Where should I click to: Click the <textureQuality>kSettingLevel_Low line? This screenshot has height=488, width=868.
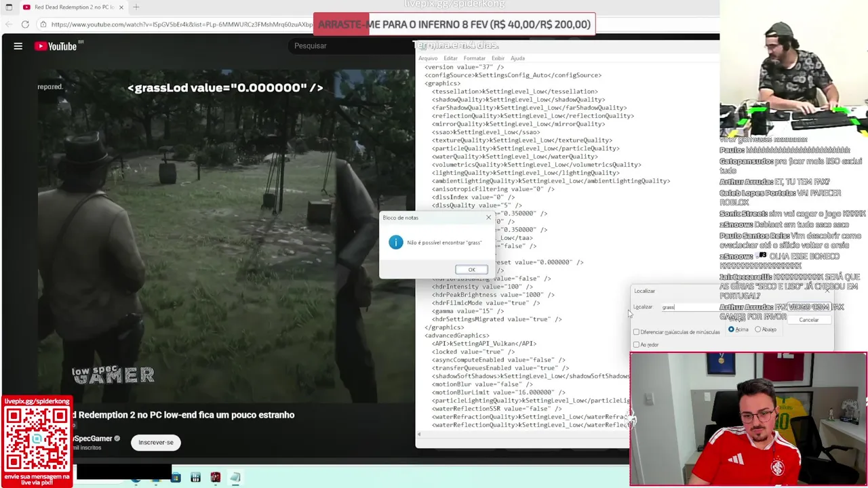click(x=522, y=140)
